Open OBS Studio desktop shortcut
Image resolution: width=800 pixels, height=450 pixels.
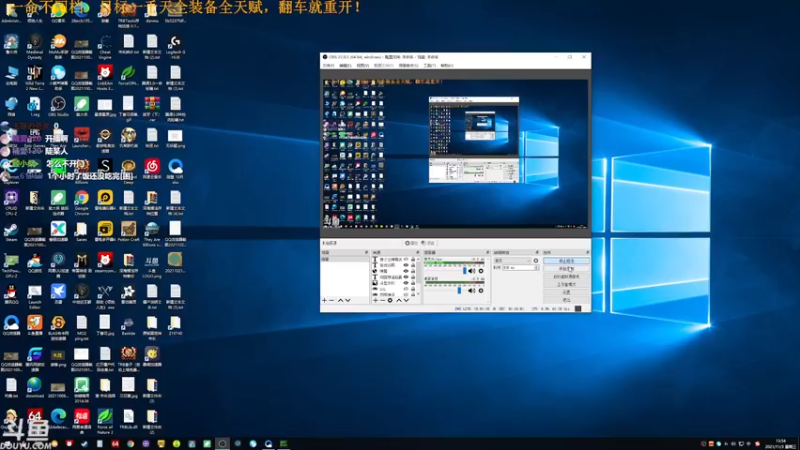tap(58, 106)
